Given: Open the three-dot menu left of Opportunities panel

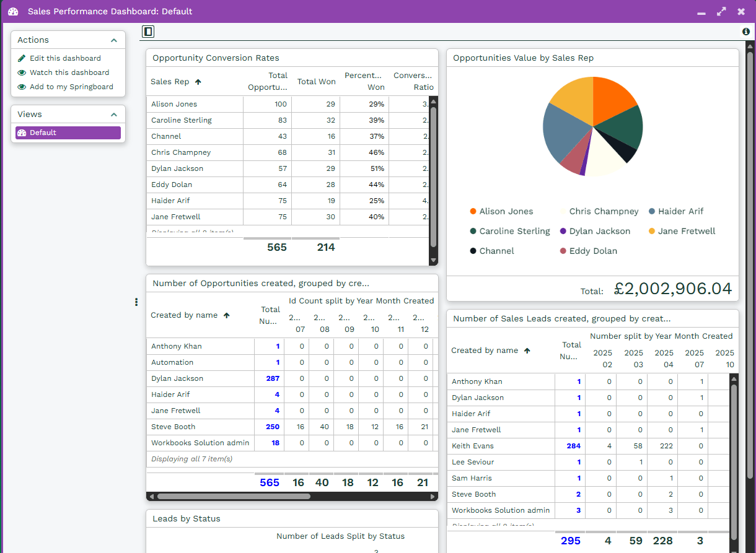Looking at the screenshot, I should pos(136,302).
